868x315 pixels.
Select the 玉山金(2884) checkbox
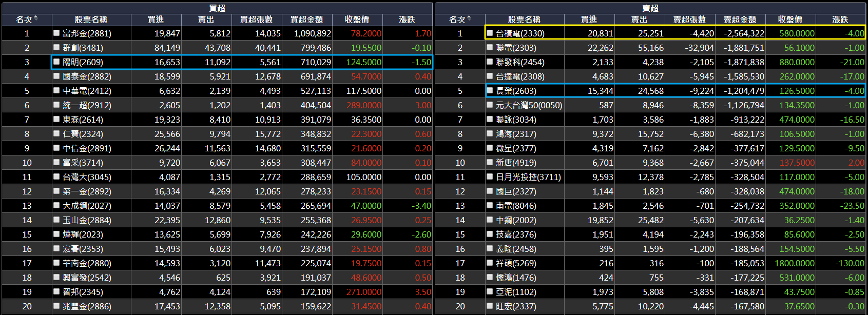[56, 220]
